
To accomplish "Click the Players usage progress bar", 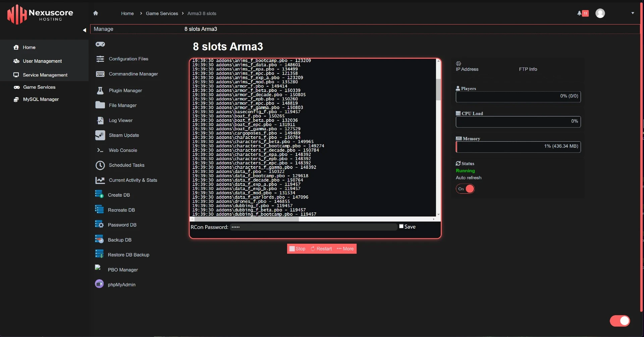I will tap(518, 97).
